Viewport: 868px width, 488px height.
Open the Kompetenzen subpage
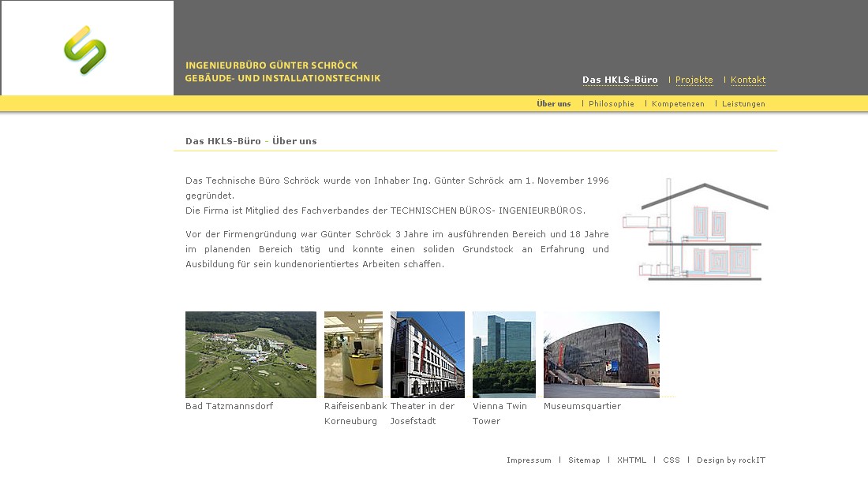click(x=677, y=104)
